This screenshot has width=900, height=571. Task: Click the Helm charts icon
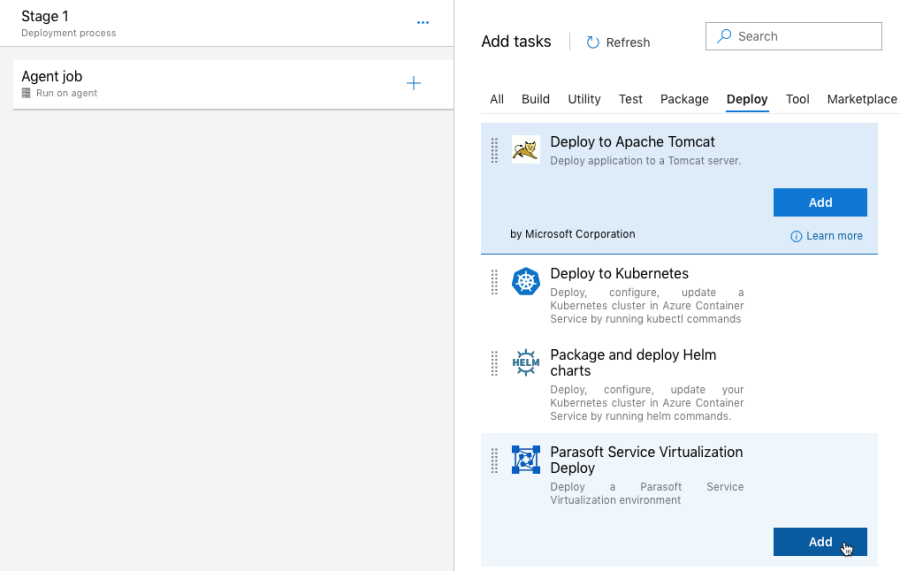coord(526,363)
